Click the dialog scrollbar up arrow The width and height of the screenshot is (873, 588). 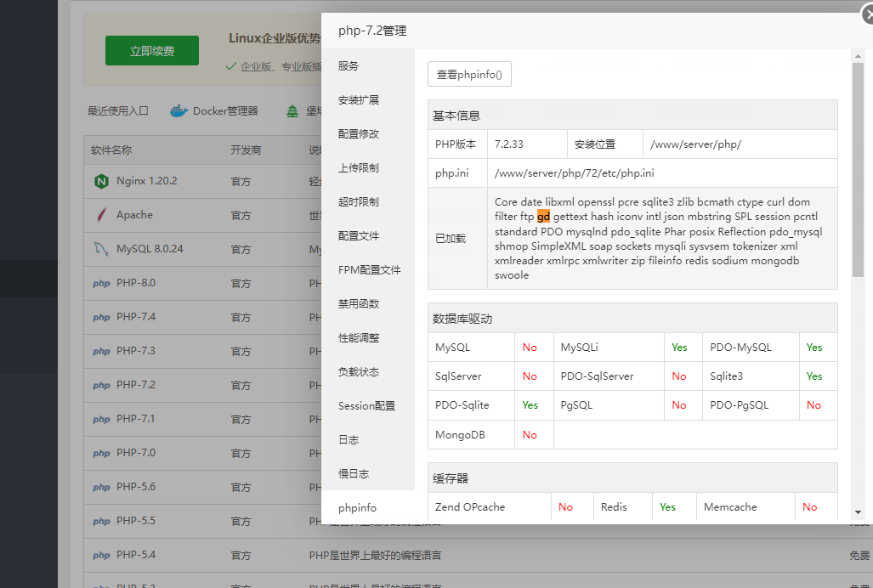[858, 55]
